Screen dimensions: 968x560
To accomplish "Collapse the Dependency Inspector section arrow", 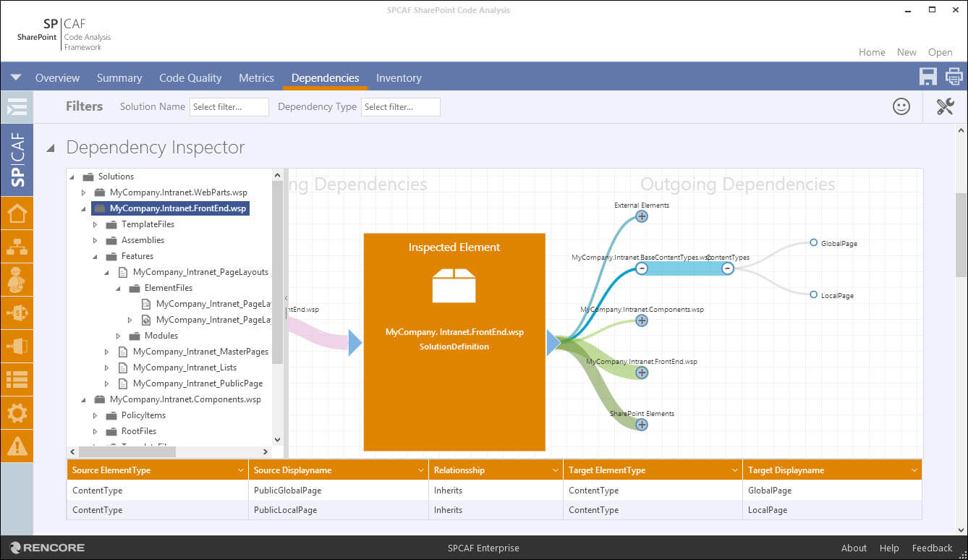I will (x=51, y=148).
